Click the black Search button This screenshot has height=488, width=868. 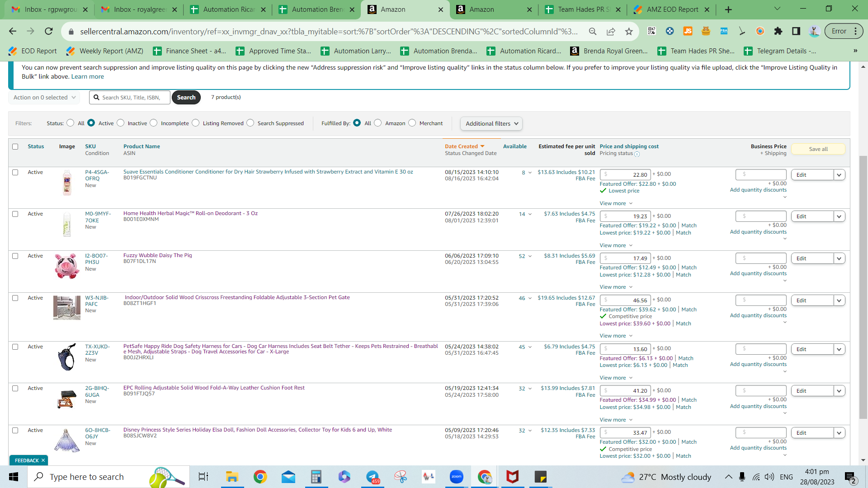click(x=186, y=97)
